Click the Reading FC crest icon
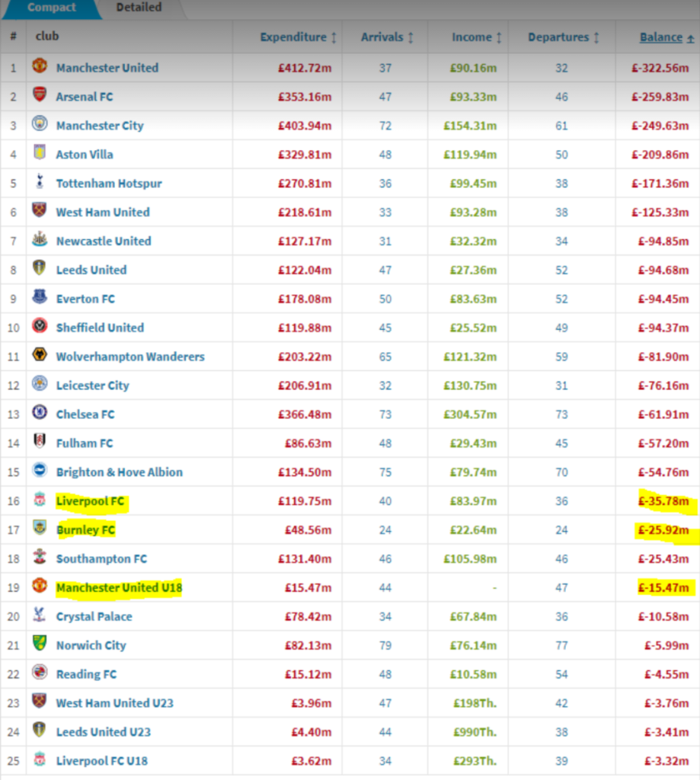Viewport: 700px width, 780px height. tap(40, 672)
